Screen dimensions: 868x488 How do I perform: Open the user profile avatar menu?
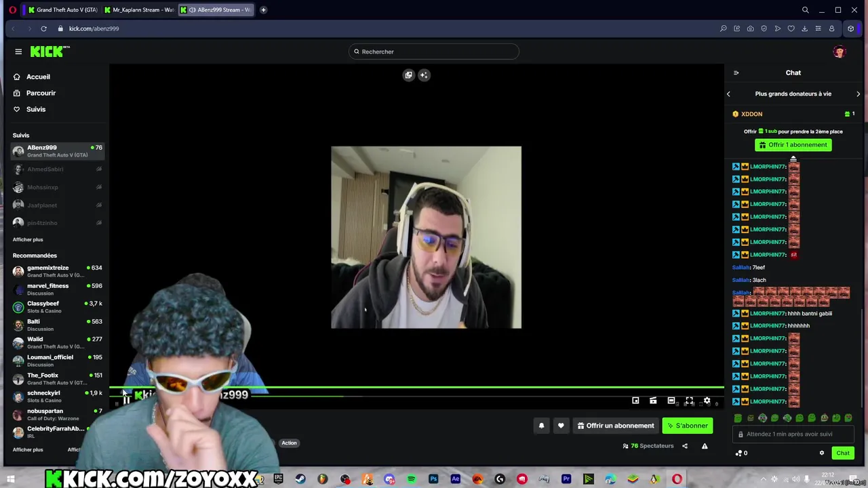click(x=840, y=52)
